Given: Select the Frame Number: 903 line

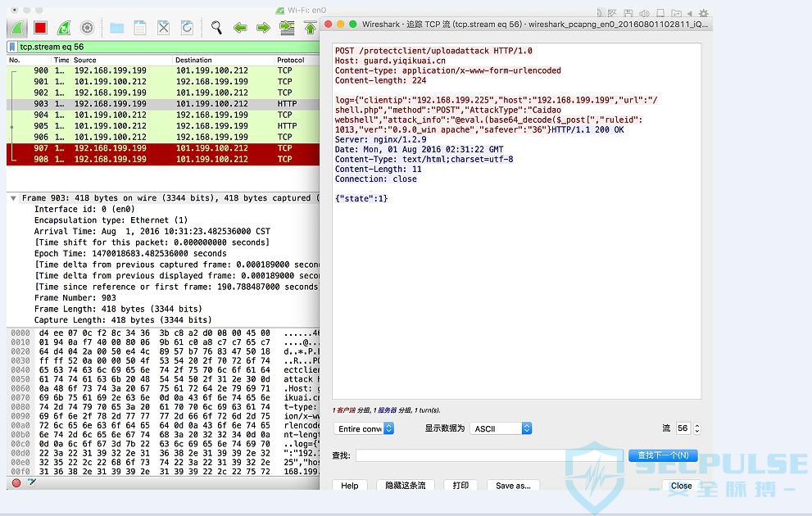Looking at the screenshot, I should point(75,298).
